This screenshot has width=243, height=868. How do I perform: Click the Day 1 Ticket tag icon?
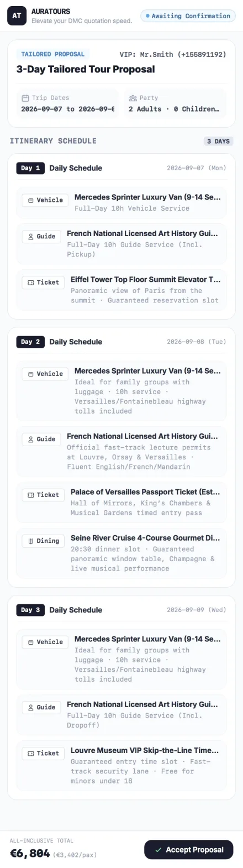pos(31,283)
